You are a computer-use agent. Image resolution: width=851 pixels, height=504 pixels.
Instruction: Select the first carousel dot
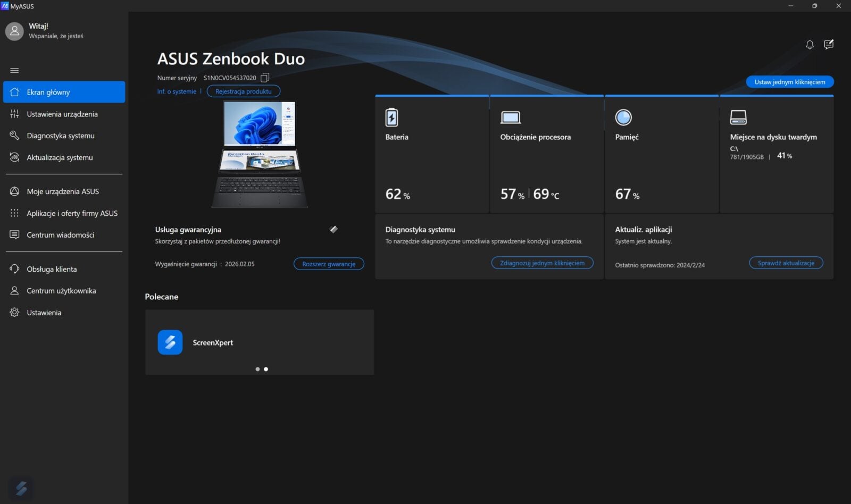[x=257, y=369]
